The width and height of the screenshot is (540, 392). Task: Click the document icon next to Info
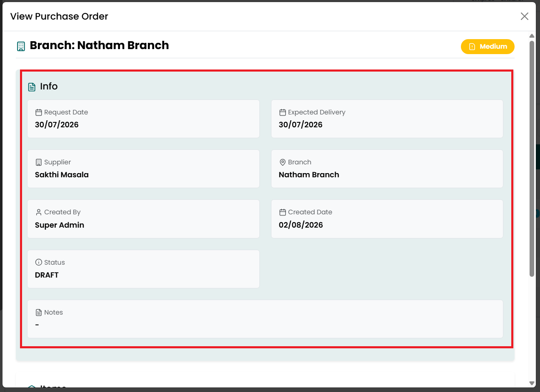(32, 87)
